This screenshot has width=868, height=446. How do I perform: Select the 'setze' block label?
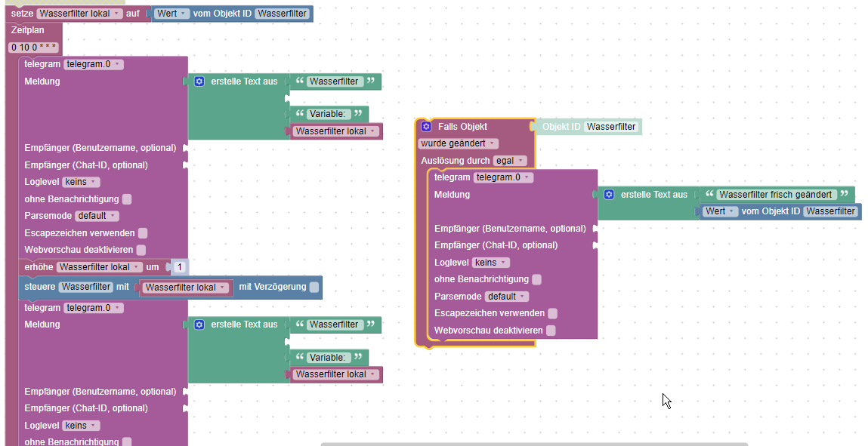tap(22, 14)
